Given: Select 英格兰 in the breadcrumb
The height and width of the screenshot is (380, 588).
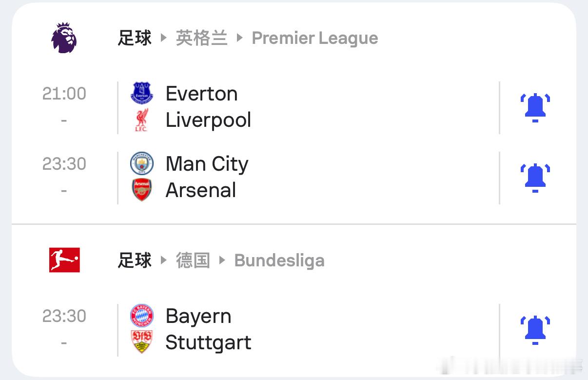Looking at the screenshot, I should (x=201, y=38).
